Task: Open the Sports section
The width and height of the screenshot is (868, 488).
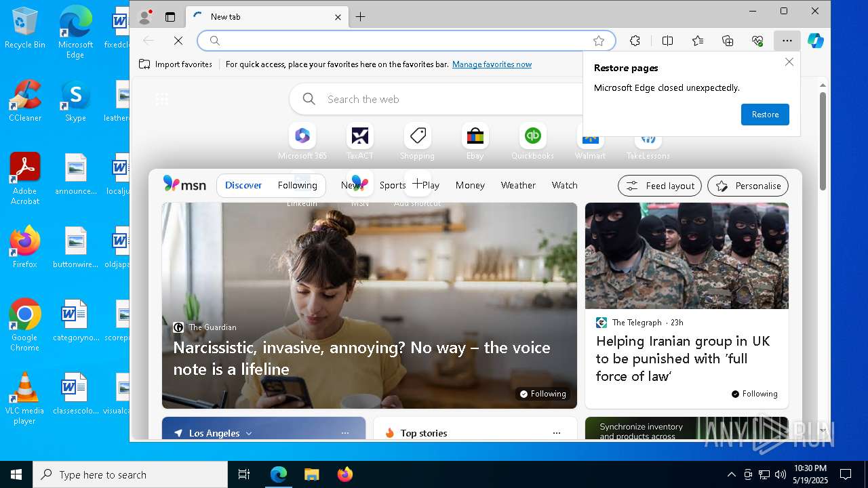Action: click(x=393, y=185)
